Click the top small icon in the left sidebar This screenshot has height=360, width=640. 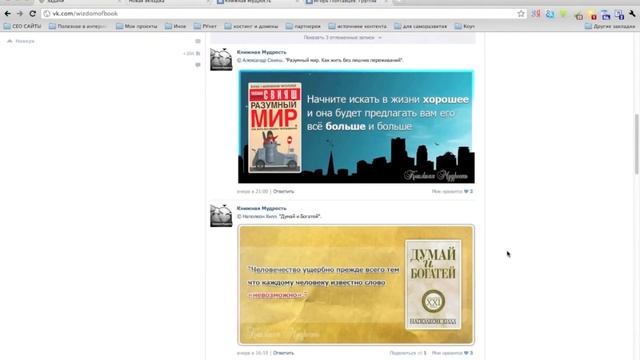click(198, 41)
